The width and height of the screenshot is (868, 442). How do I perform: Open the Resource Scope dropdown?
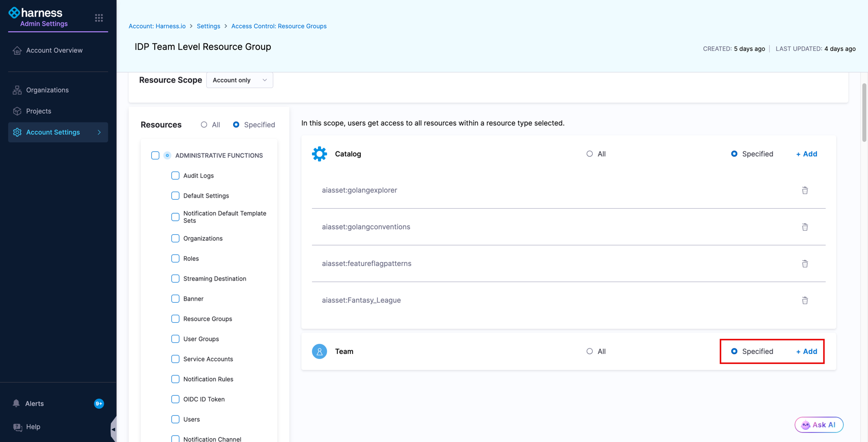(x=240, y=80)
